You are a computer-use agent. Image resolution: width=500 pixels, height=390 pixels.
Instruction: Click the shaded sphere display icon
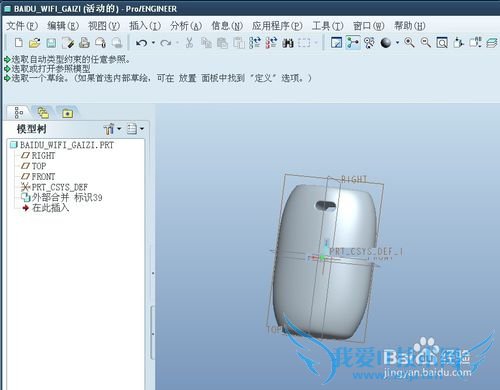pyautogui.click(x=386, y=43)
